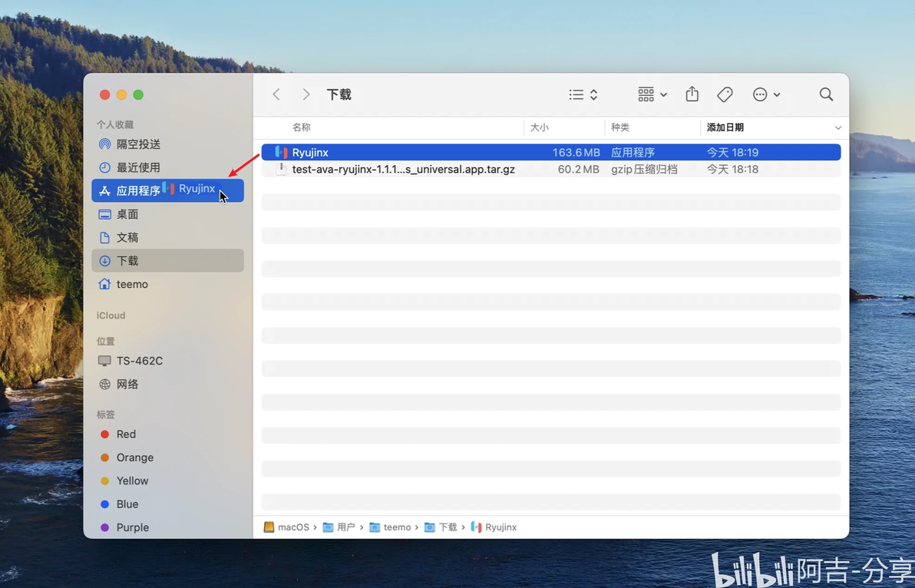Image resolution: width=915 pixels, height=588 pixels.
Task: Select the Yellow tag
Action: pos(167,481)
